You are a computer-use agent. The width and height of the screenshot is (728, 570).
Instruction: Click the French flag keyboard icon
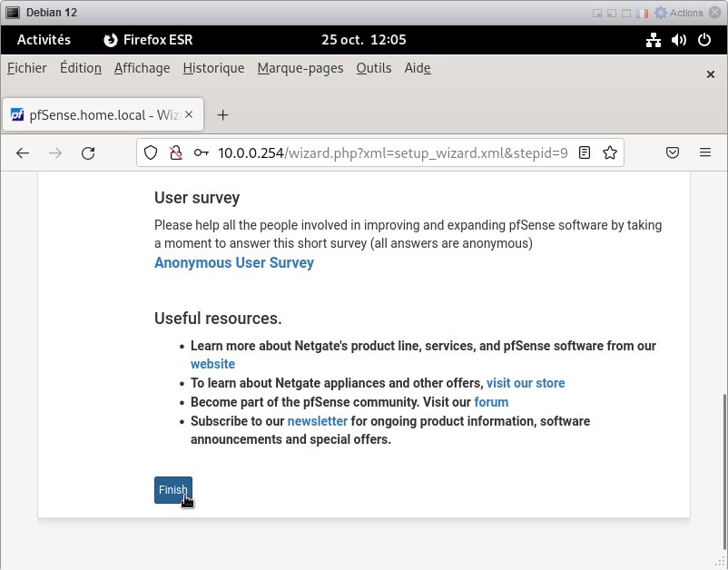[x=642, y=13]
